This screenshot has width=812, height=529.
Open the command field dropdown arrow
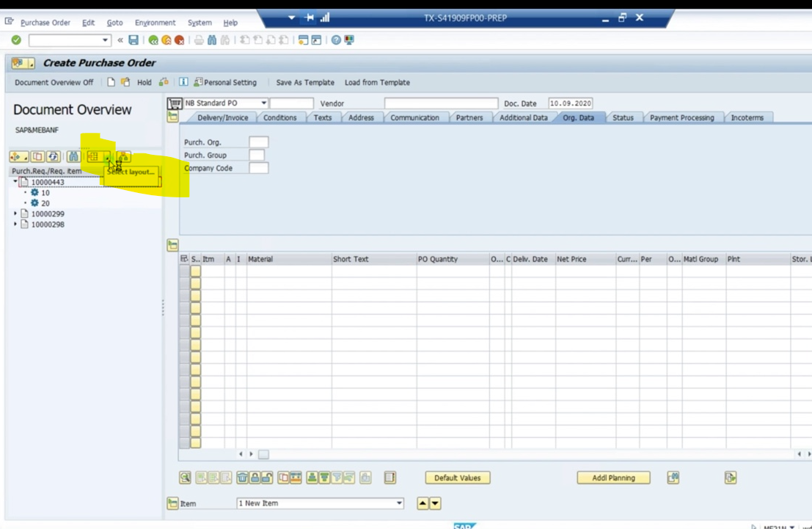point(105,40)
